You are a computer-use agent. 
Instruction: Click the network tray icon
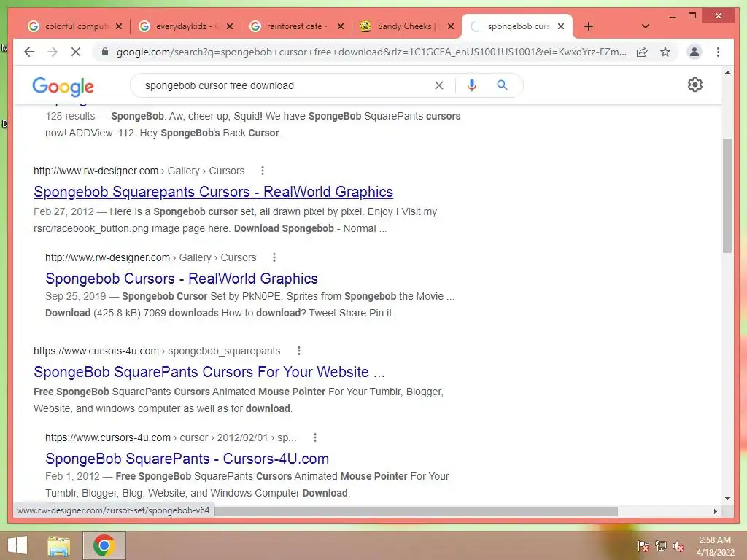pyautogui.click(x=661, y=546)
